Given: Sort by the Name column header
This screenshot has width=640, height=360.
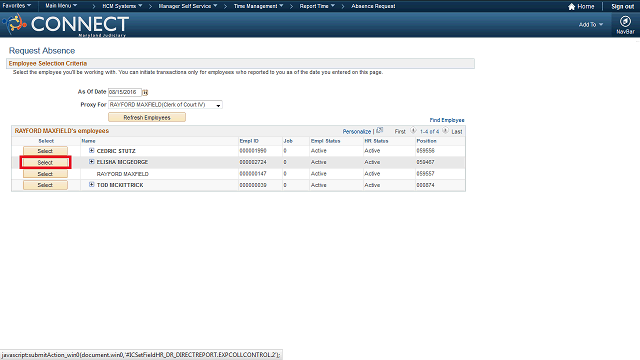Looking at the screenshot, I should pyautogui.click(x=88, y=141).
